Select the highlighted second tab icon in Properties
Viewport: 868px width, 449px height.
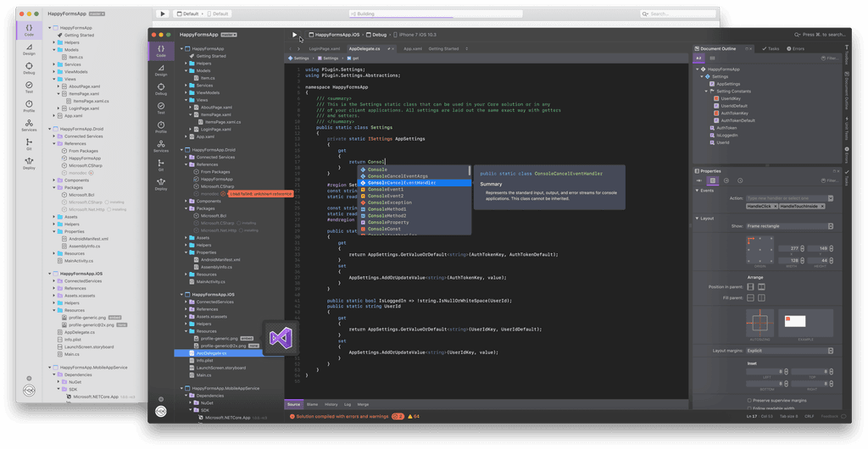pos(712,180)
